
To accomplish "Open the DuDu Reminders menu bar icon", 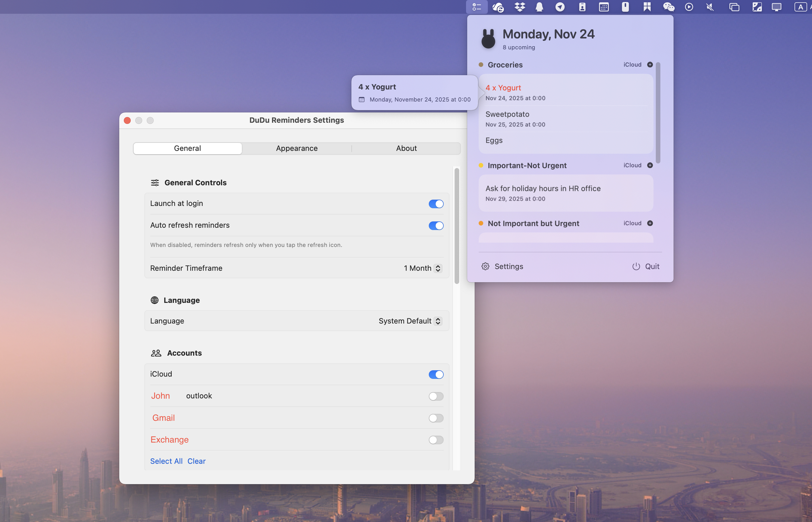I will 477,7.
